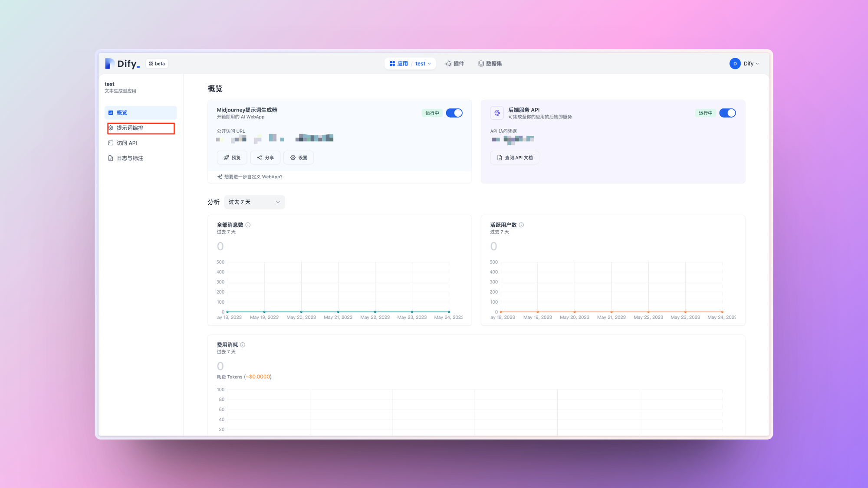Click the 概览 chart icon in sidebar
This screenshot has width=868, height=488.
tap(111, 112)
